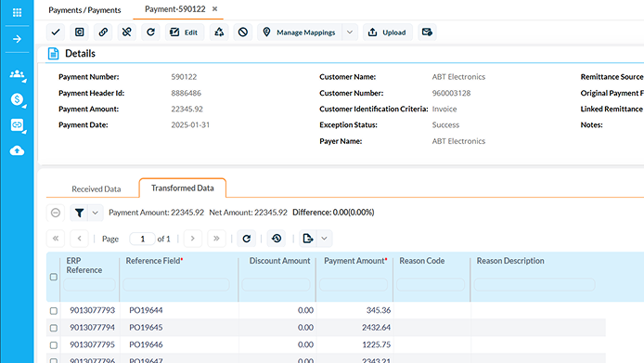Click the Edit button

[x=185, y=32]
